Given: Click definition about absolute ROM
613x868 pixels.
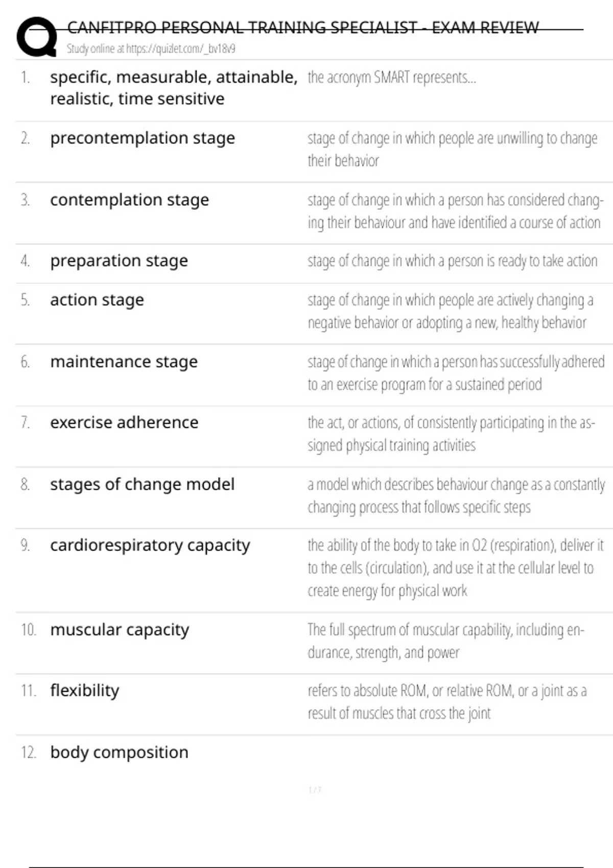Looking at the screenshot, I should (447, 702).
